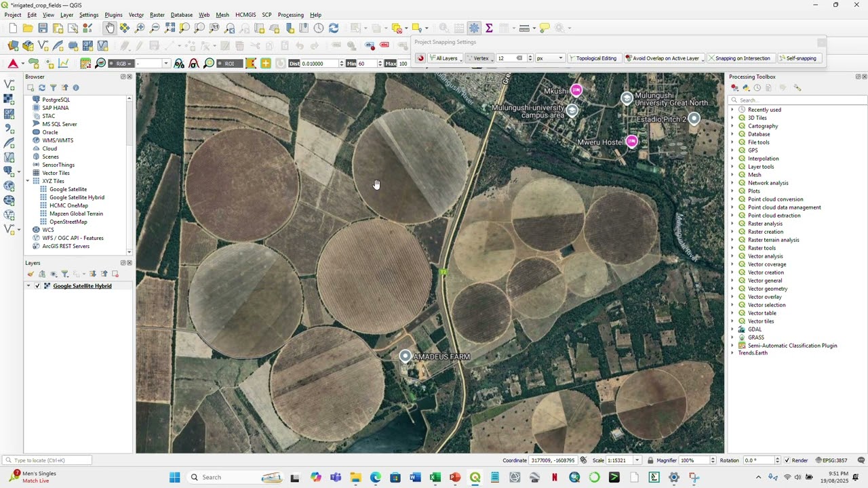Toggle the RGB display button
The width and height of the screenshot is (868, 488).
(x=123, y=63)
